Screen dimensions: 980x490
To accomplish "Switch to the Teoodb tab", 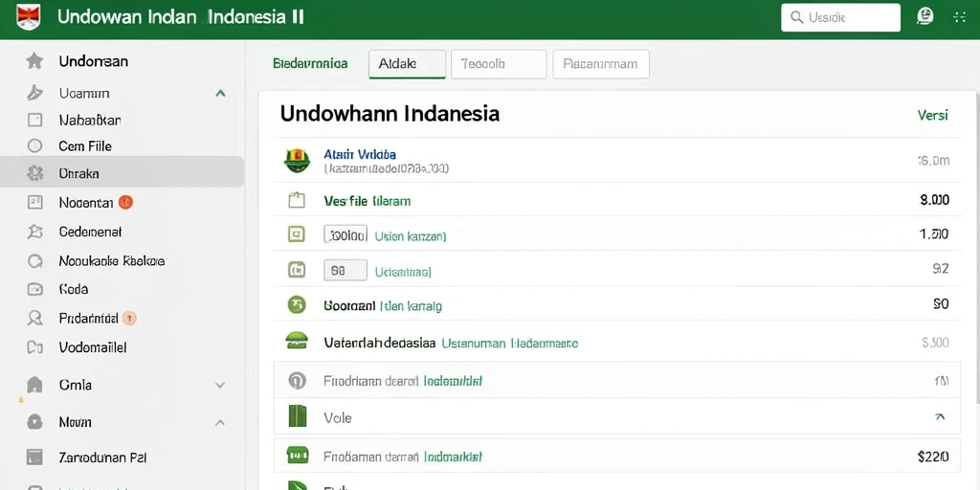I will 499,64.
